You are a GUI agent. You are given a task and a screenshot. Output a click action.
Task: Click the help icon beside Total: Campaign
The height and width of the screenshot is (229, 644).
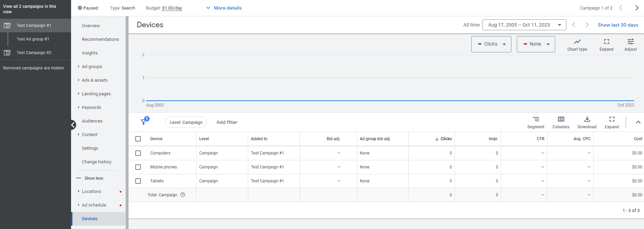[183, 195]
